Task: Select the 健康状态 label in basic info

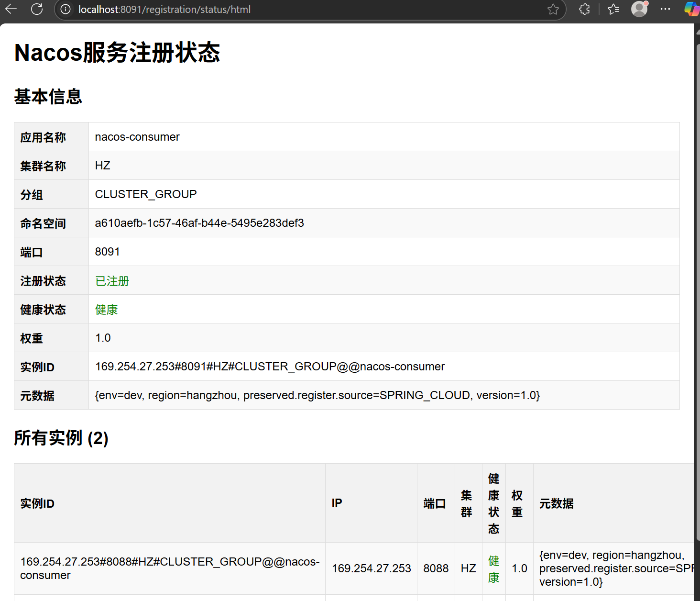Action: point(52,309)
